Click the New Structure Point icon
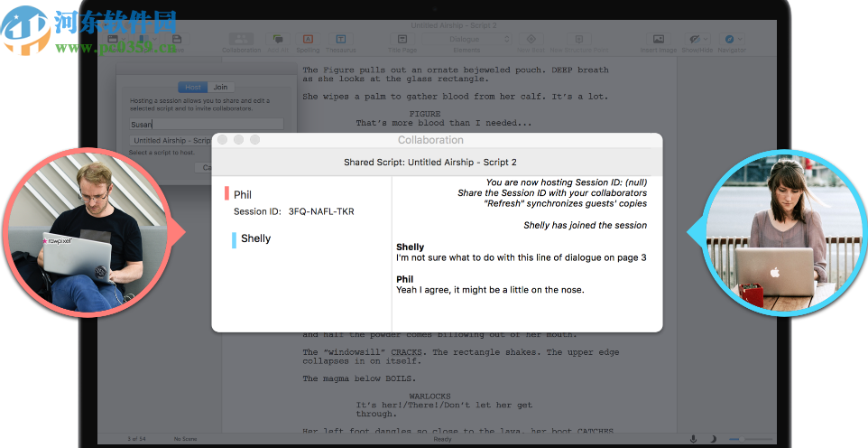The height and width of the screenshot is (448, 868). (x=579, y=40)
